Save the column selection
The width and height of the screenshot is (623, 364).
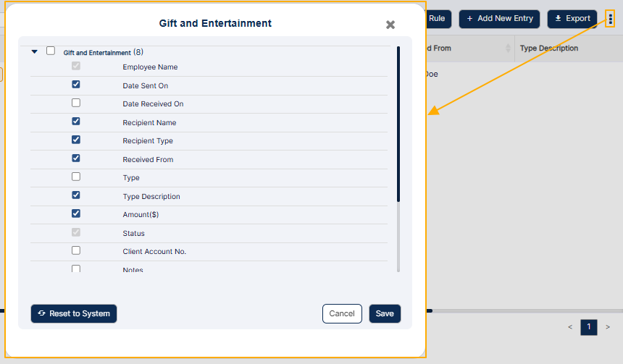pos(385,313)
